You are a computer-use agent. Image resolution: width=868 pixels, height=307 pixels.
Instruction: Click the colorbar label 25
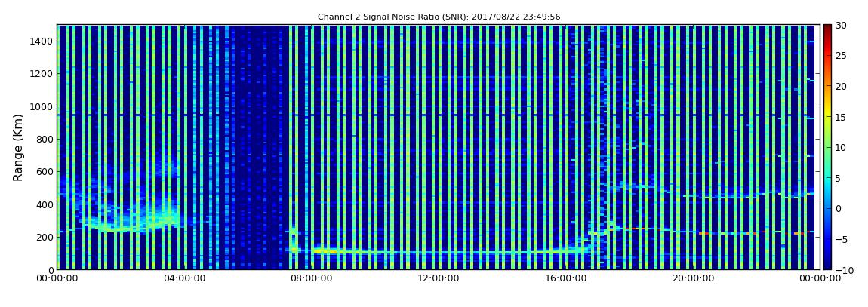pos(842,56)
